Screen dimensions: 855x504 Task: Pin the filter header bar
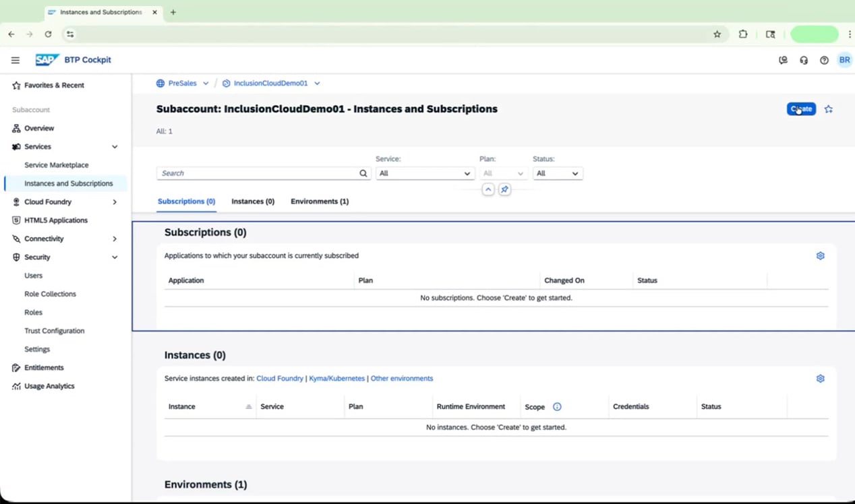coord(504,190)
